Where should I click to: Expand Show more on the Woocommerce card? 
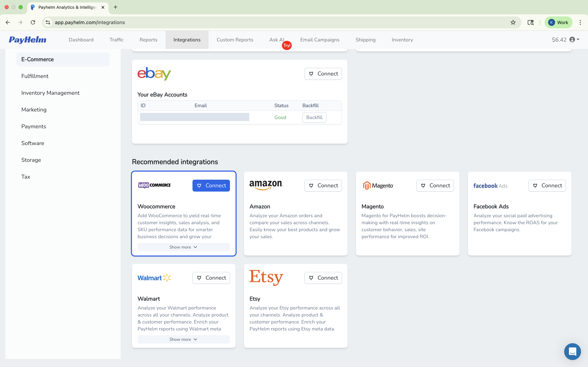click(x=183, y=247)
